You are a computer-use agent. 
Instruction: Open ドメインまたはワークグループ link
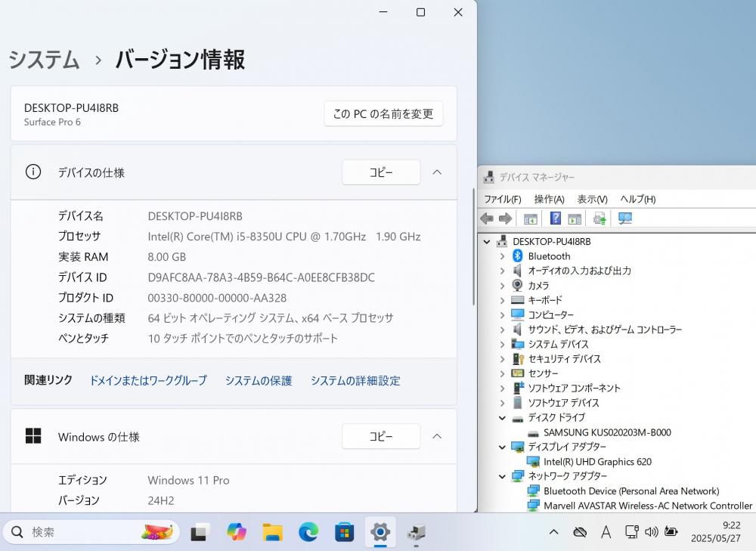pos(148,380)
